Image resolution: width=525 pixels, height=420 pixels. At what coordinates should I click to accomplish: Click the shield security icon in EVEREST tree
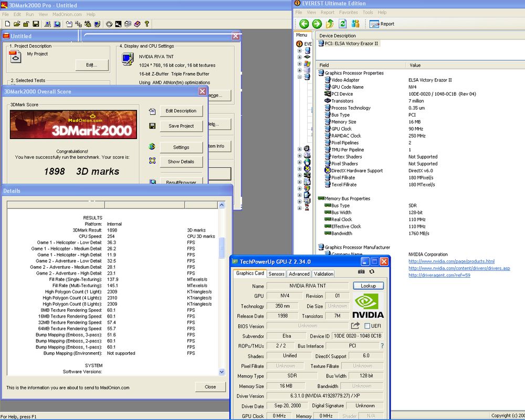[307, 188]
